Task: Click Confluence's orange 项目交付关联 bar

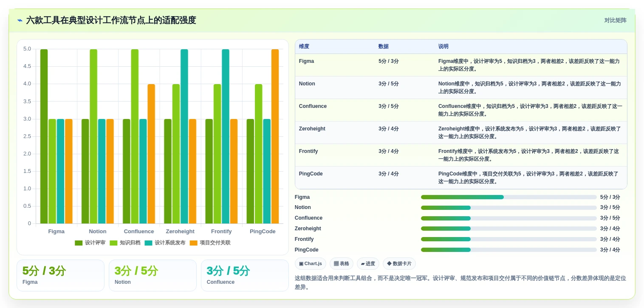Action: click(151, 154)
